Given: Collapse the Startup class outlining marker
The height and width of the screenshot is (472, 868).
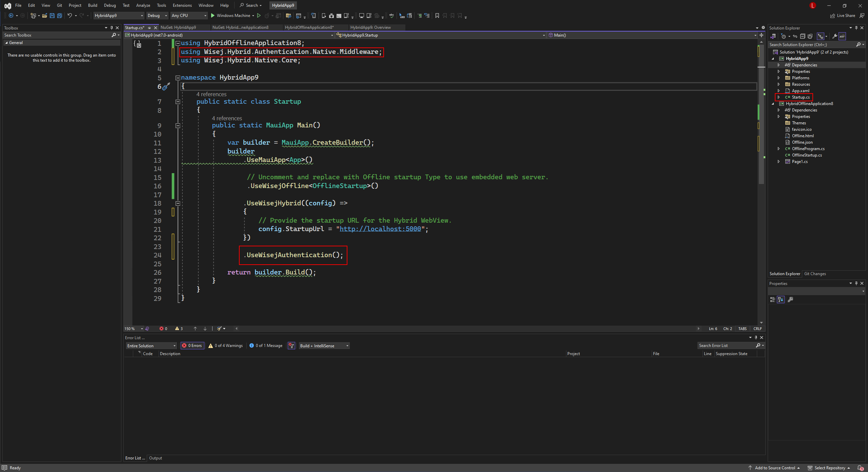Looking at the screenshot, I should tap(178, 102).
